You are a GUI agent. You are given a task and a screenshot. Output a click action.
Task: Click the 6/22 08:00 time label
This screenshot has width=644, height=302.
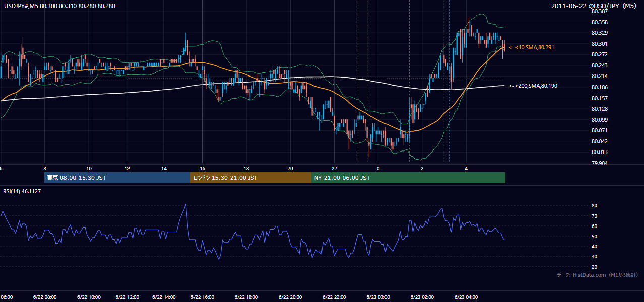pyautogui.click(x=45, y=297)
